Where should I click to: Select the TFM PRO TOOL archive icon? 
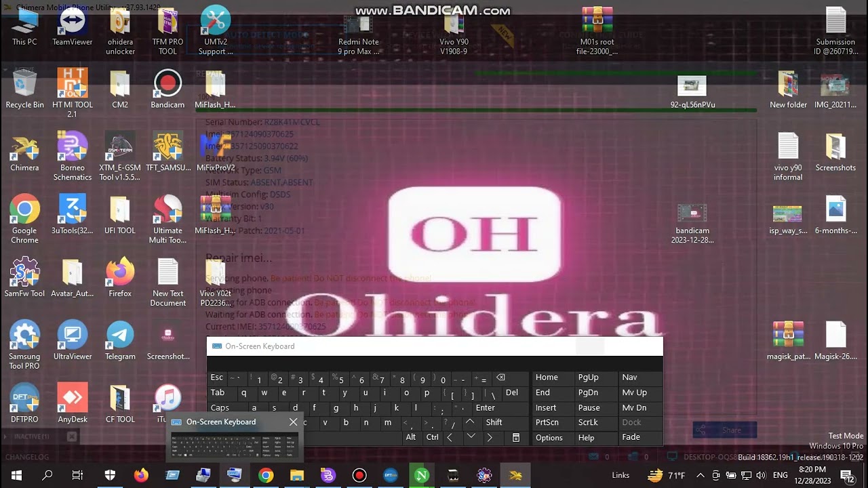click(x=167, y=33)
